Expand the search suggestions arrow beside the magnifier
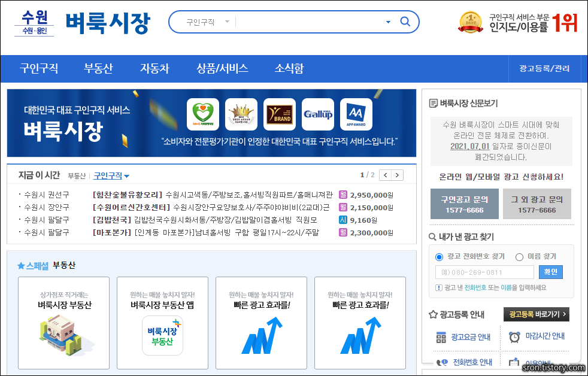588x376 pixels. (388, 22)
